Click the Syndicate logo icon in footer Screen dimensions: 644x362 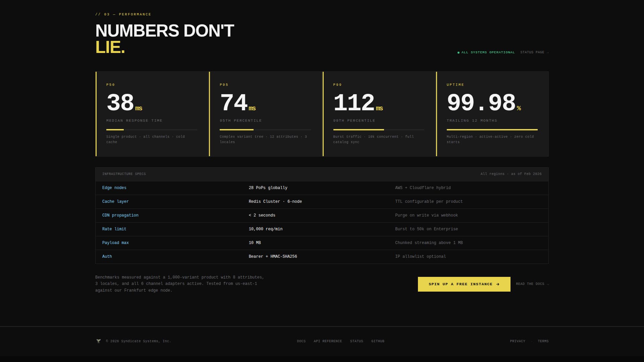coord(99,341)
